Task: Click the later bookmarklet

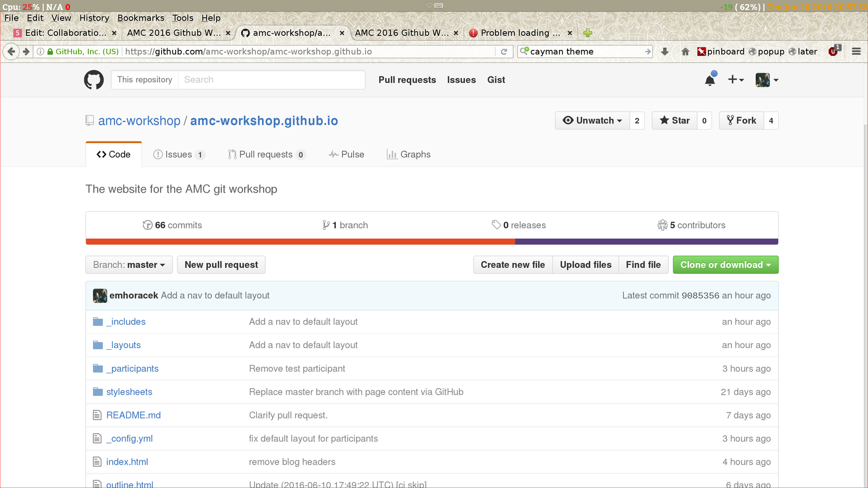Action: coord(803,52)
